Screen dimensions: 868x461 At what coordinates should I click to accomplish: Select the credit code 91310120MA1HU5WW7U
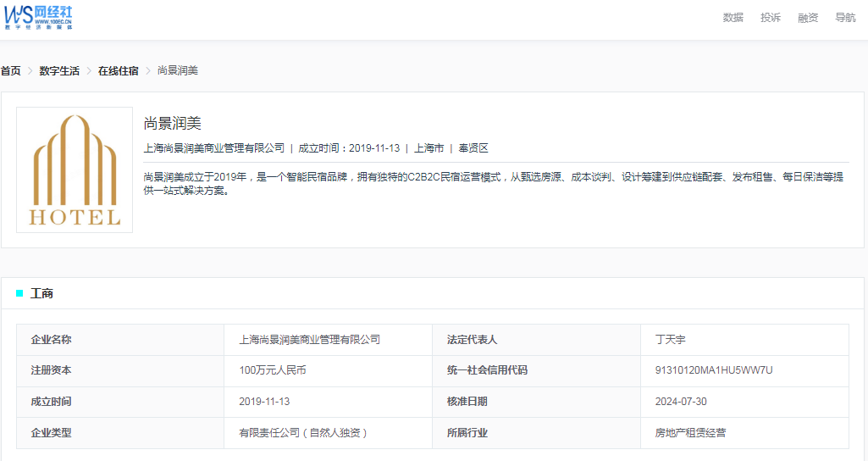[x=714, y=370]
